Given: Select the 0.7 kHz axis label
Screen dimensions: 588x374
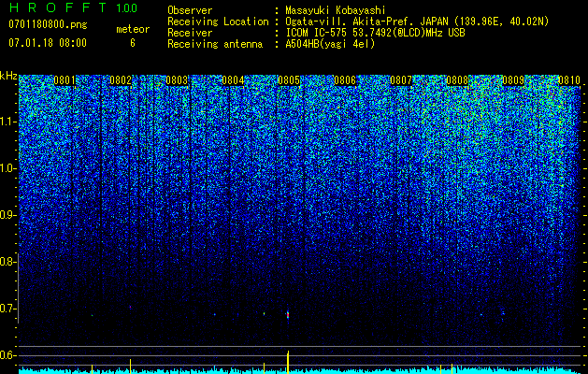Looking at the screenshot, I should (7, 309).
